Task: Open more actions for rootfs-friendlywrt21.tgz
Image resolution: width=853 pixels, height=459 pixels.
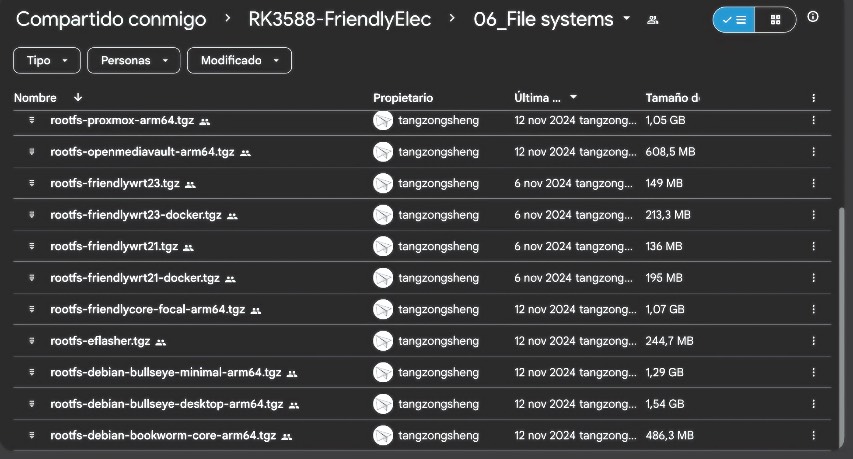Action: 813,246
